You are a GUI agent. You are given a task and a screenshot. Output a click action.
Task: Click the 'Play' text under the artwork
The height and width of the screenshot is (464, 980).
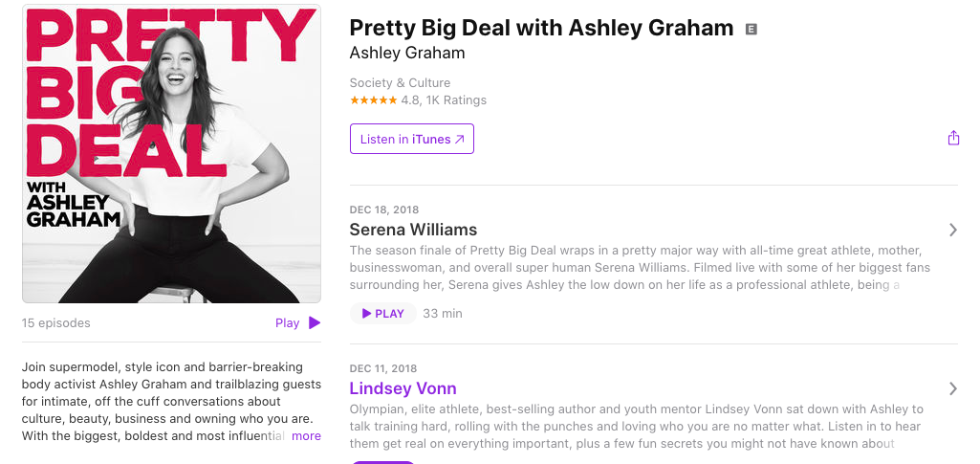pos(287,323)
